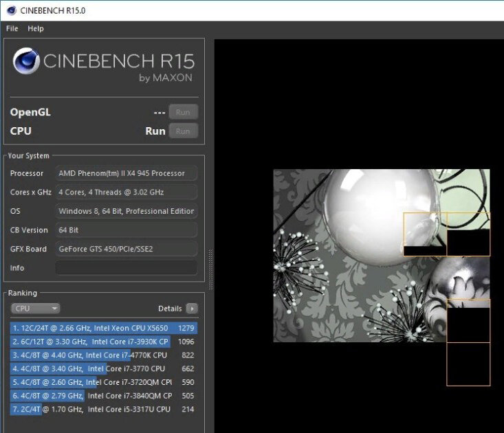
Task: Select ranking row Intel Core i7-3720QM
Action: (104, 382)
